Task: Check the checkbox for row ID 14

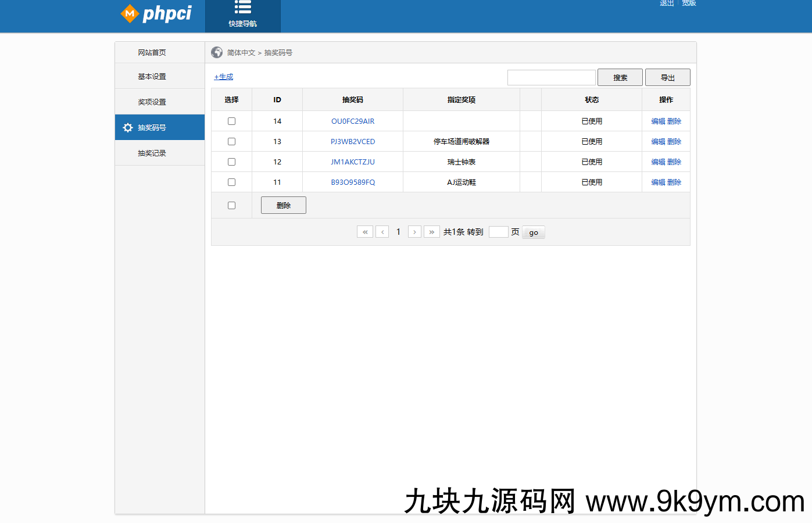Action: 231,121
